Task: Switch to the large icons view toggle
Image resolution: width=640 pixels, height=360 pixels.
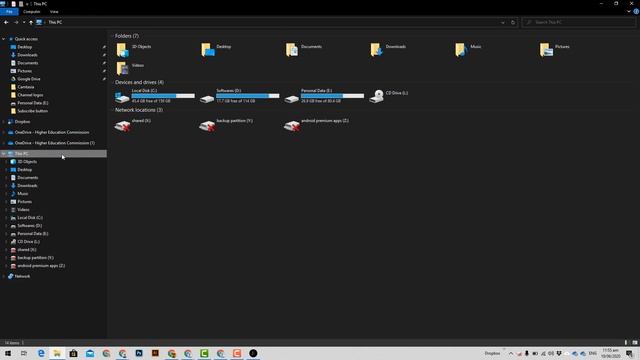Action: pos(635,342)
